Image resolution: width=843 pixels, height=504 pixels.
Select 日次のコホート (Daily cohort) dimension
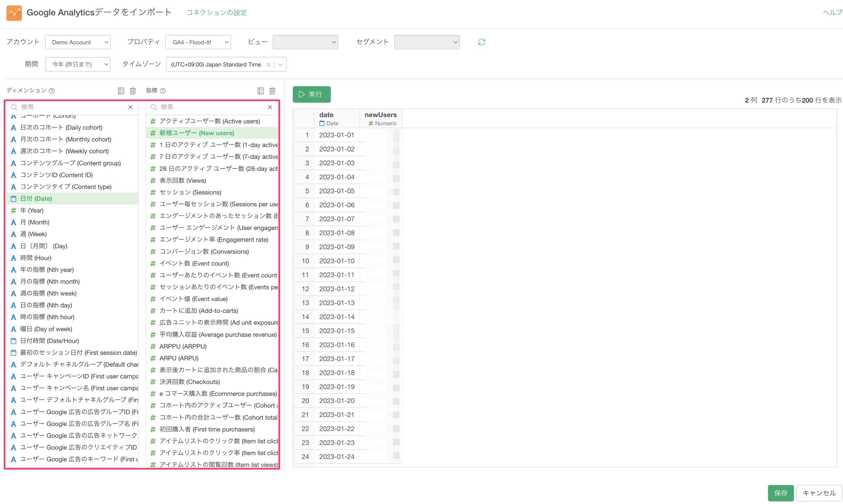(72, 127)
